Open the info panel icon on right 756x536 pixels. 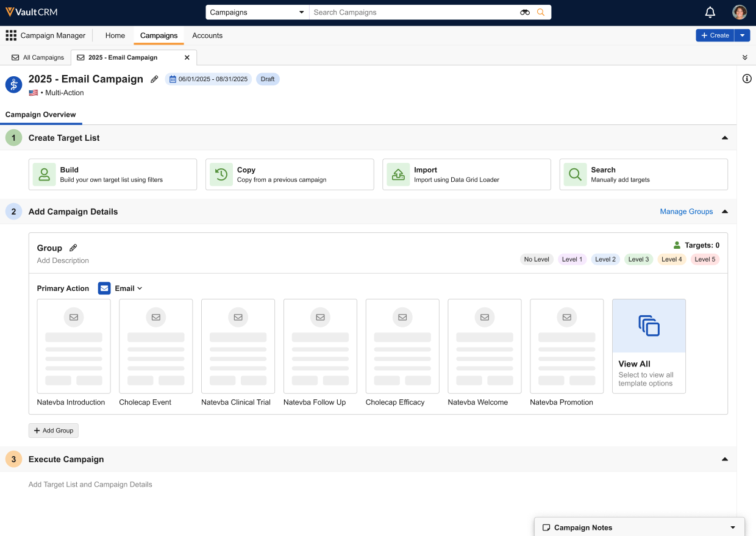(x=747, y=79)
